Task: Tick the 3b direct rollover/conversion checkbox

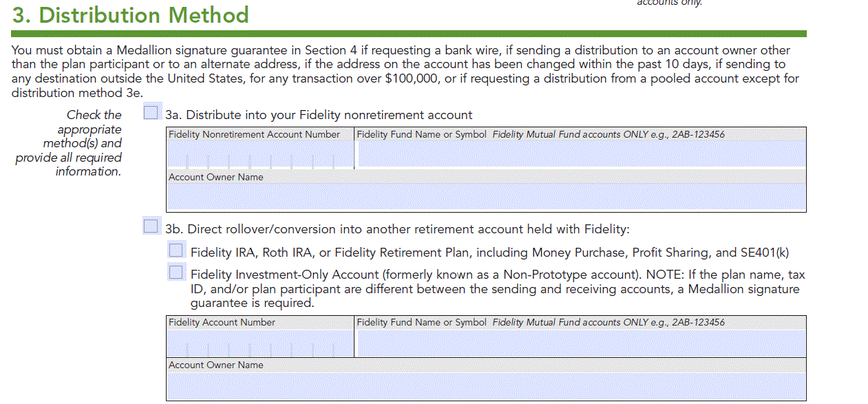Action: pos(151,226)
